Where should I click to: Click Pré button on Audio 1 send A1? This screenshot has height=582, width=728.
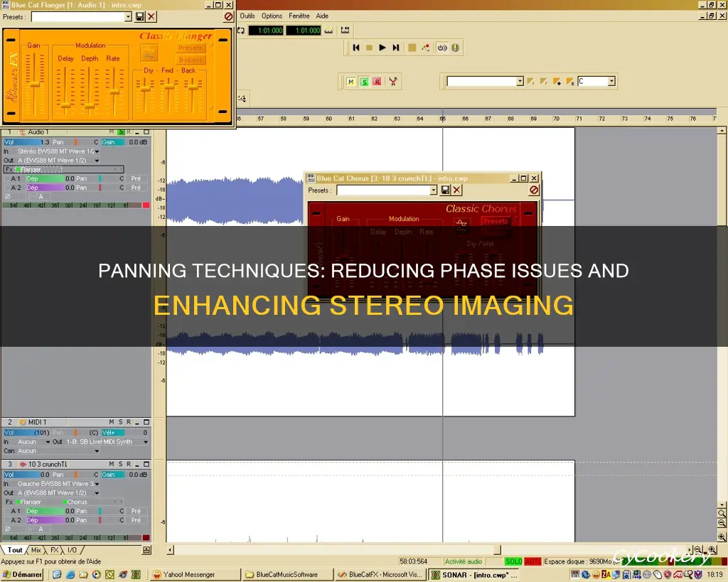click(x=136, y=178)
